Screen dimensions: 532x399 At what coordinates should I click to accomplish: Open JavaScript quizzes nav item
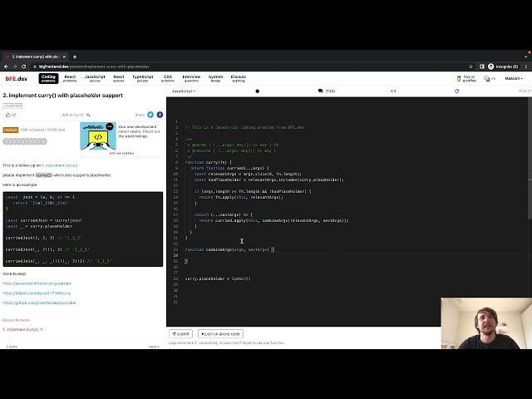95,78
